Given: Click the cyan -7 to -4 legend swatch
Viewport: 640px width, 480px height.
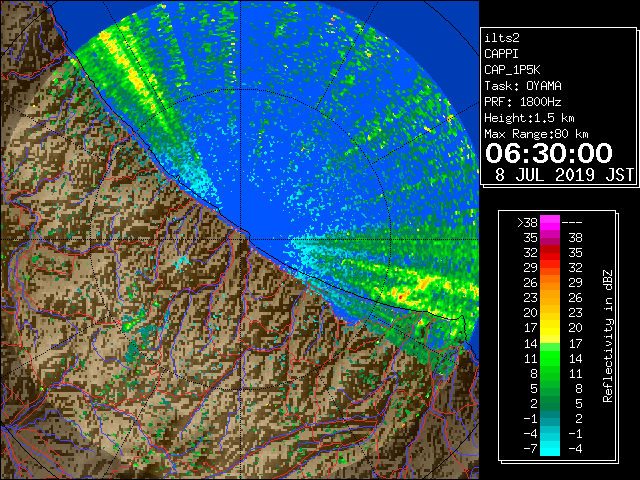Looking at the screenshot, I should click(x=550, y=448).
